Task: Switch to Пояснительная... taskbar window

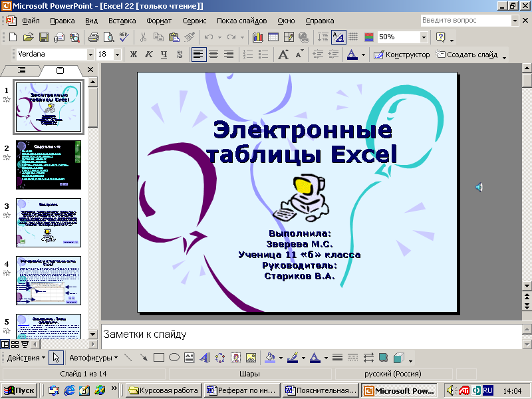Action: [x=321, y=390]
